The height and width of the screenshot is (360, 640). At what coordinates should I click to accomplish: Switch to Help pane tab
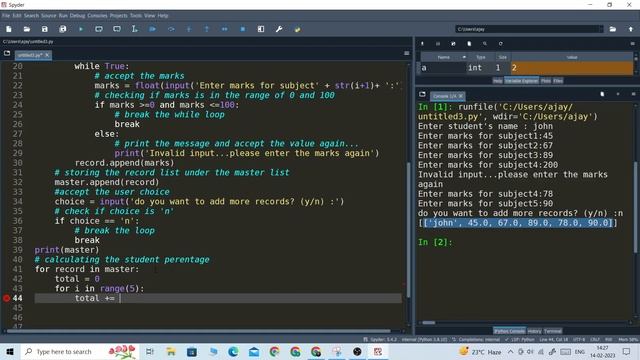[x=497, y=81]
